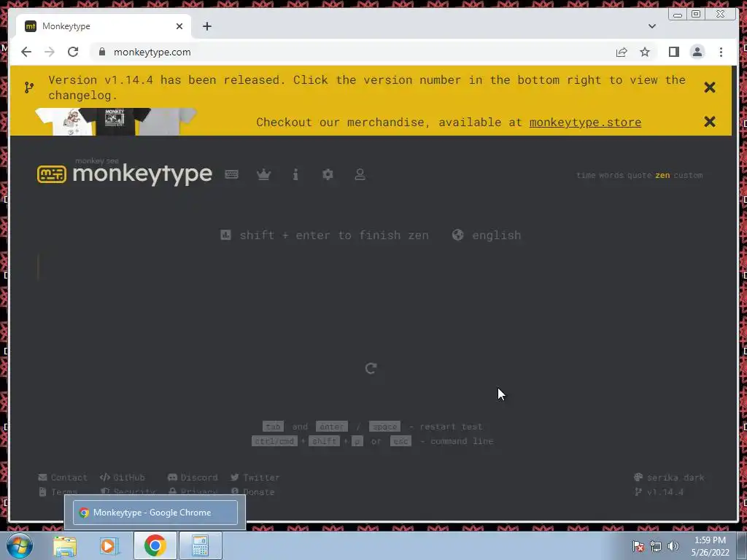The height and width of the screenshot is (560, 747).
Task: Open the Windows Start menu
Action: 20,545
